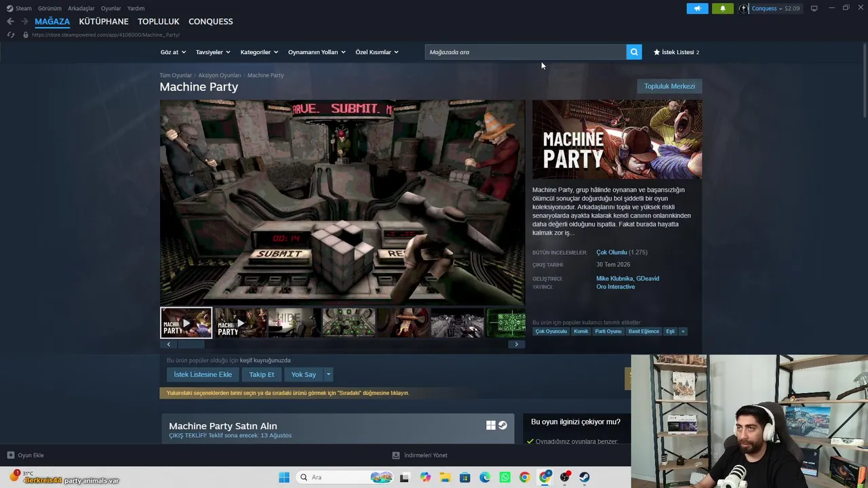The image size is (868, 488).
Task: Select the MAĞAZA tab
Action: pos(52,22)
